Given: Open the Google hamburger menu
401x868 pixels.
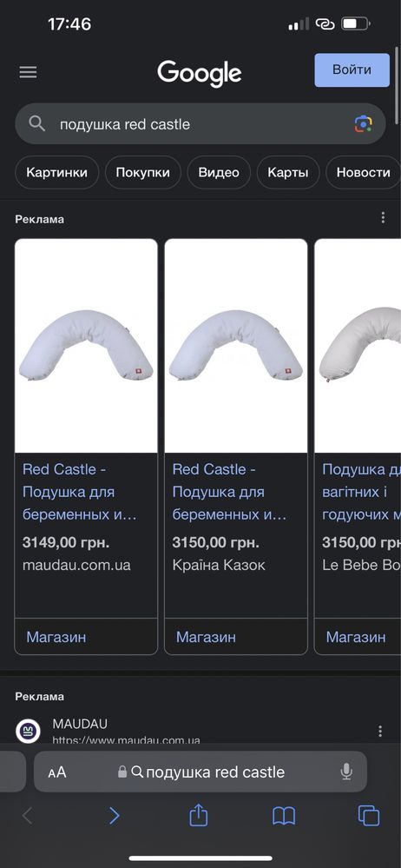Looking at the screenshot, I should pyautogui.click(x=28, y=72).
